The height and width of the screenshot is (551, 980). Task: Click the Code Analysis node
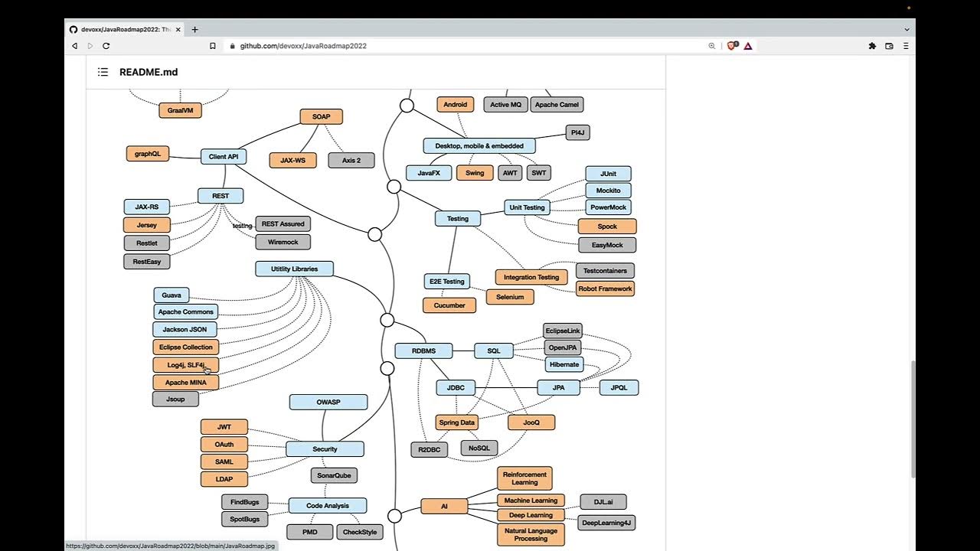coord(328,506)
